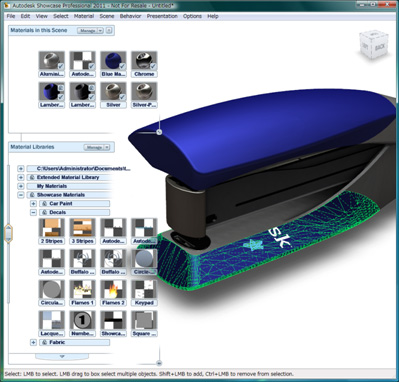This screenshot has width=399, height=382.
Task: Select the Keypad decal
Action: pos(144,289)
